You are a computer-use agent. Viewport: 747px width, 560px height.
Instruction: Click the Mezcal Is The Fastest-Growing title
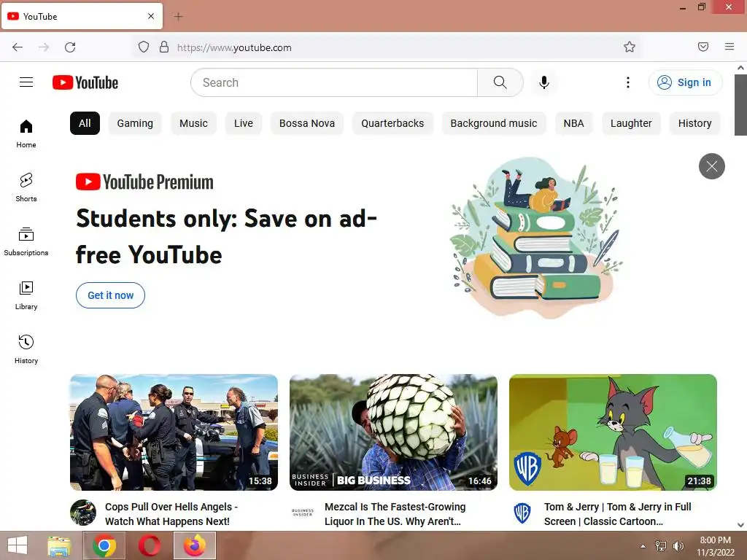click(395, 514)
